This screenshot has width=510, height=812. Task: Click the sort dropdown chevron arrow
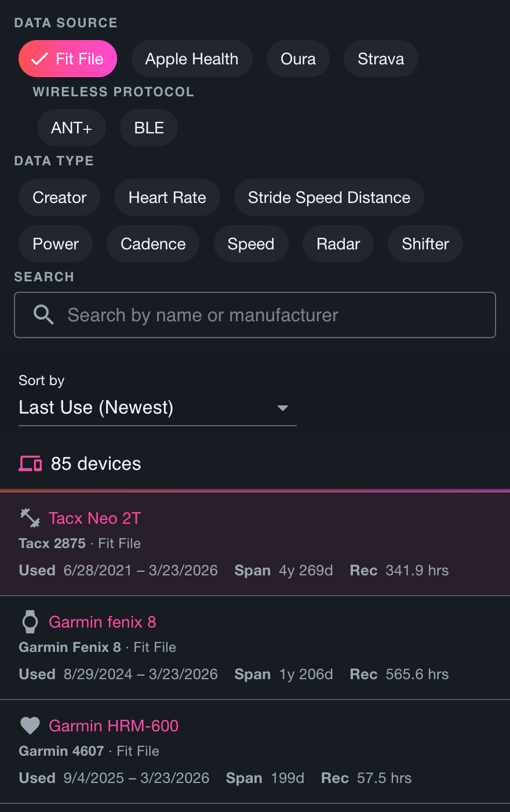coord(283,408)
